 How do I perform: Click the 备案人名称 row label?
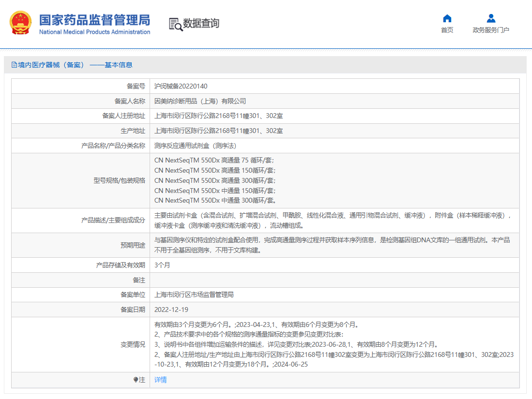tap(130, 101)
